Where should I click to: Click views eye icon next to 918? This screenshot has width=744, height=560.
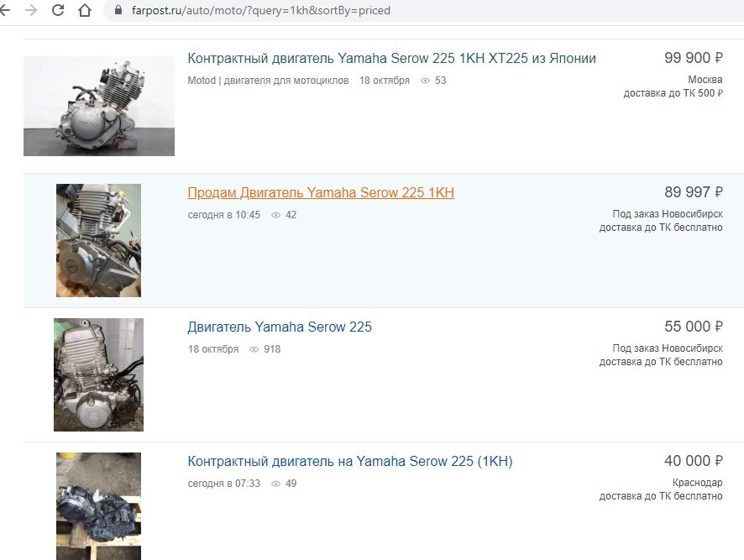pos(254,349)
